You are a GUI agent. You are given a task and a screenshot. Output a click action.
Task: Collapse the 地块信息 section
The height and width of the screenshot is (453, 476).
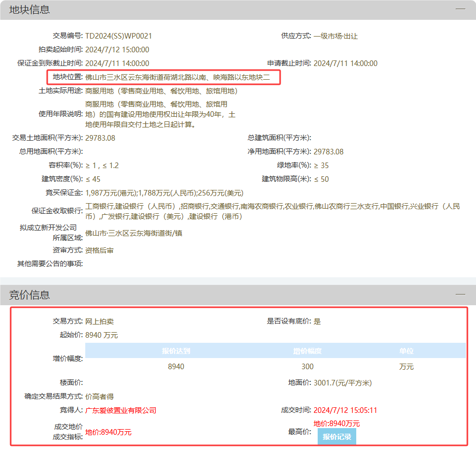[460, 9]
